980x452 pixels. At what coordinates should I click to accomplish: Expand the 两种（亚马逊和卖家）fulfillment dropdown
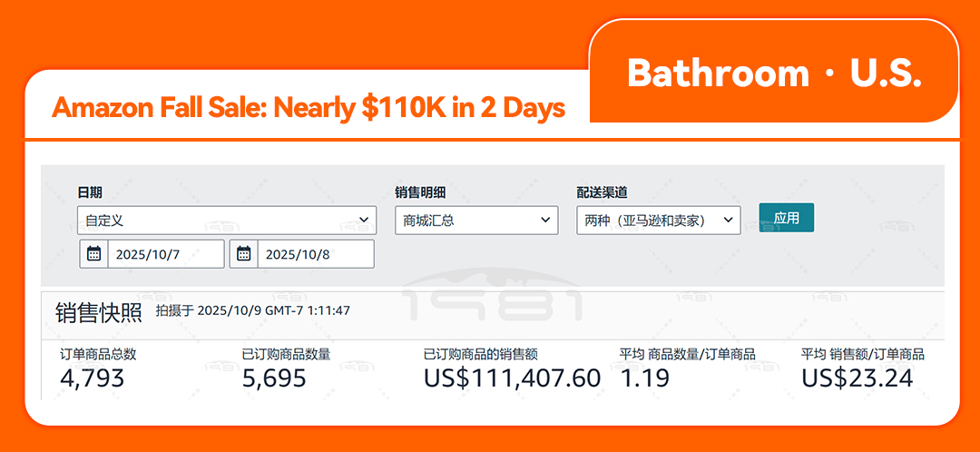(x=658, y=221)
